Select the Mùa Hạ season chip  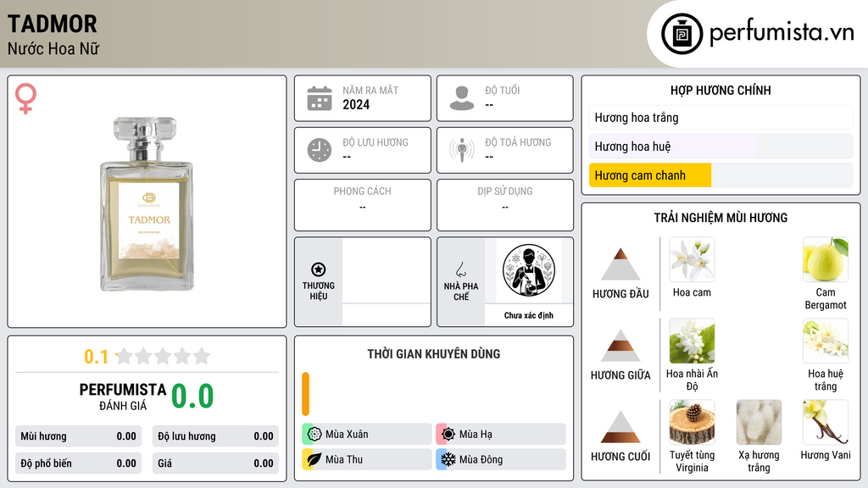[x=501, y=435]
